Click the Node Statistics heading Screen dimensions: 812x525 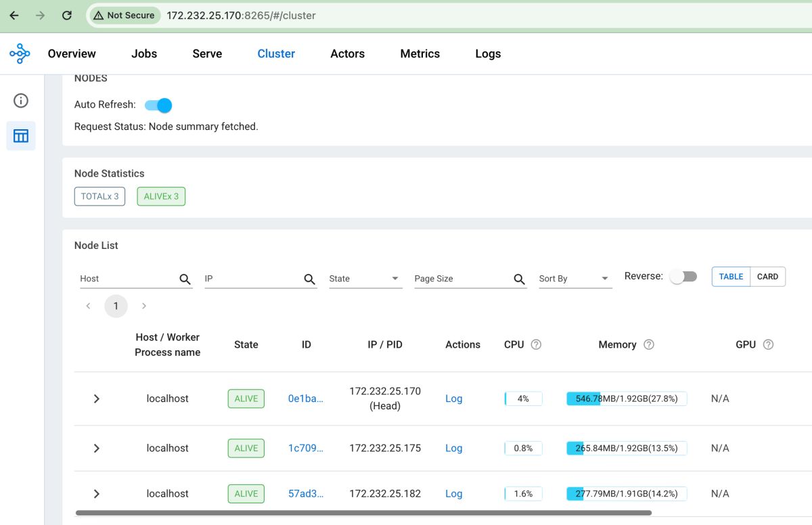point(110,173)
